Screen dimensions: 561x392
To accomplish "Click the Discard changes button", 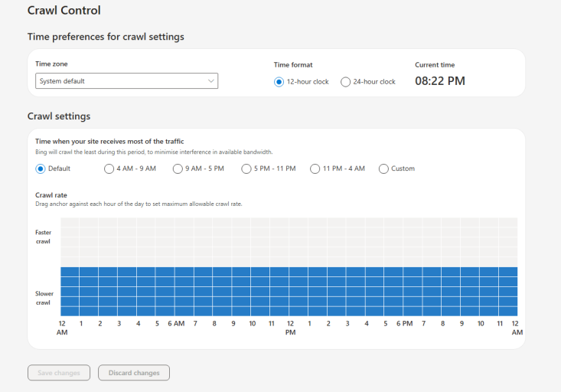I will click(x=134, y=373).
